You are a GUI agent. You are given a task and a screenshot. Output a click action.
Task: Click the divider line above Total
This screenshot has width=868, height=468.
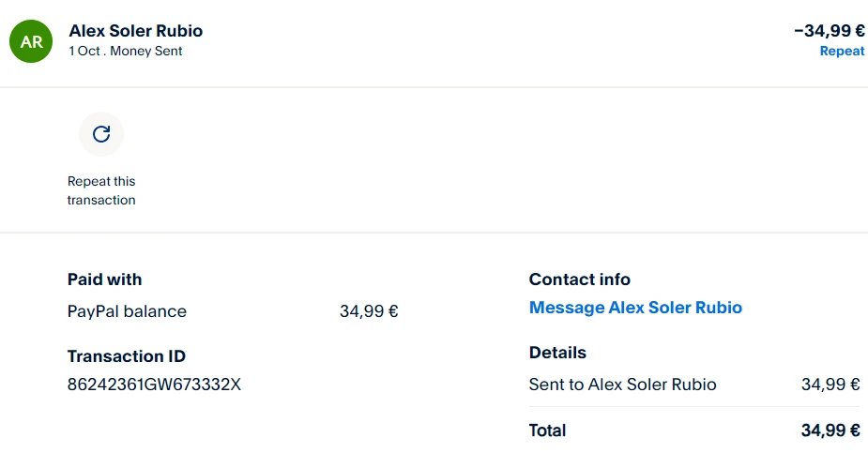694,407
